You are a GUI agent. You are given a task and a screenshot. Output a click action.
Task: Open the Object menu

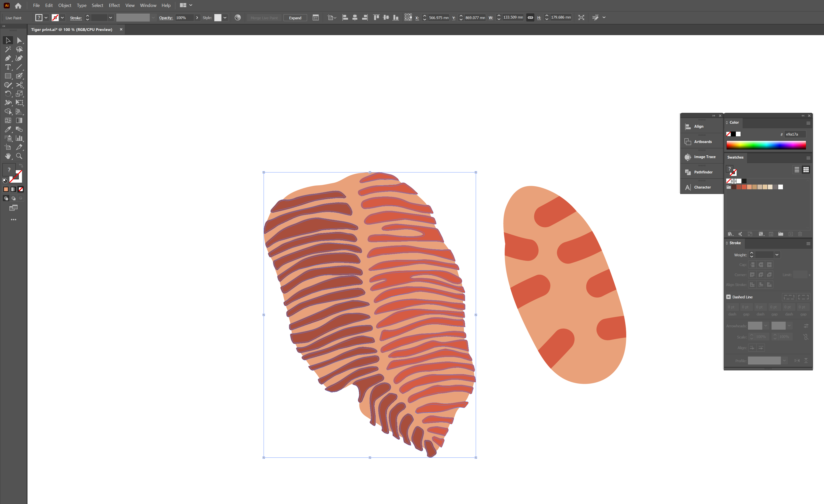tap(65, 5)
